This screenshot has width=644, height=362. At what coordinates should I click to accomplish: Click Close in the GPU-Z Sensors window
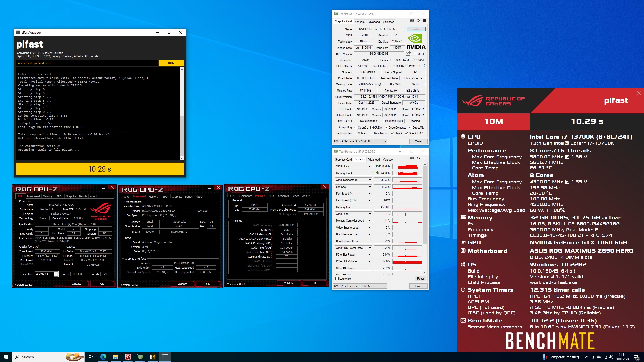point(418,286)
